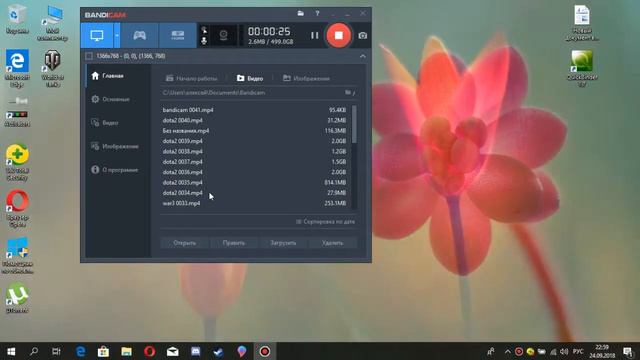Image resolution: width=640 pixels, height=360 pixels.
Task: Toggle webcam overlay icon
Action: click(223, 36)
